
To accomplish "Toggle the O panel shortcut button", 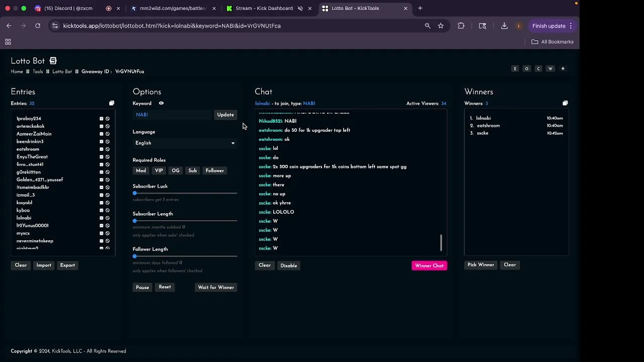I will (x=527, y=68).
